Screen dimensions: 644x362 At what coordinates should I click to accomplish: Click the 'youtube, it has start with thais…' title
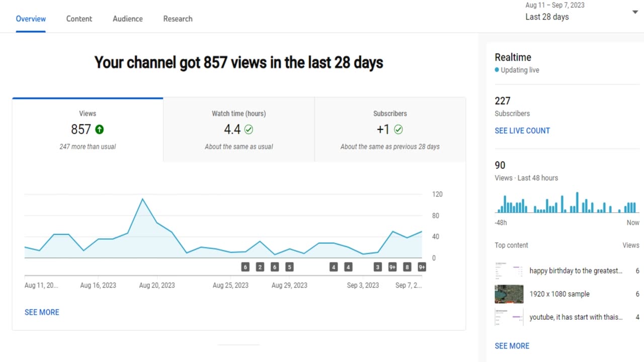coord(576,317)
